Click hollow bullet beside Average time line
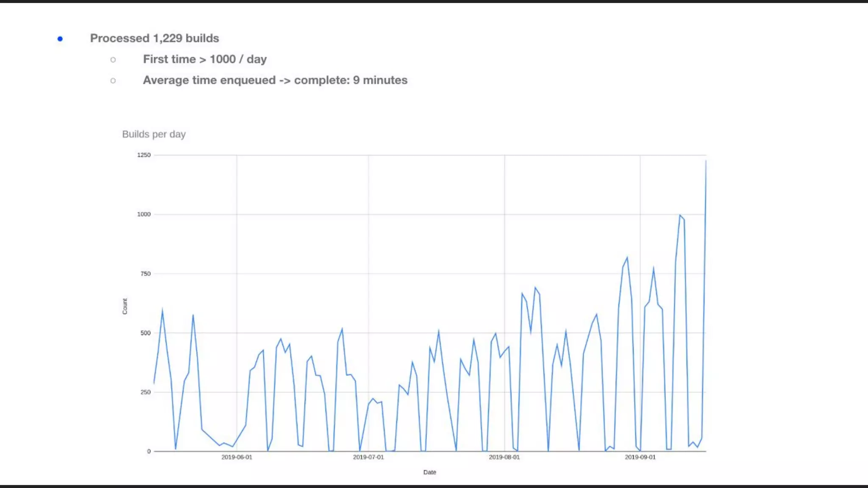Image resolution: width=868 pixels, height=488 pixels. (113, 80)
